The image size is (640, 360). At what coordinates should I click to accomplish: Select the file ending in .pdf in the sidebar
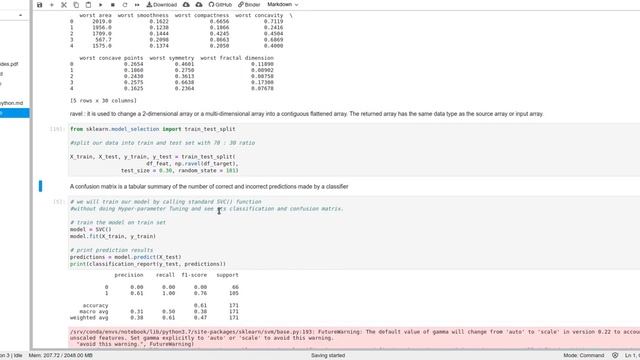point(9,64)
